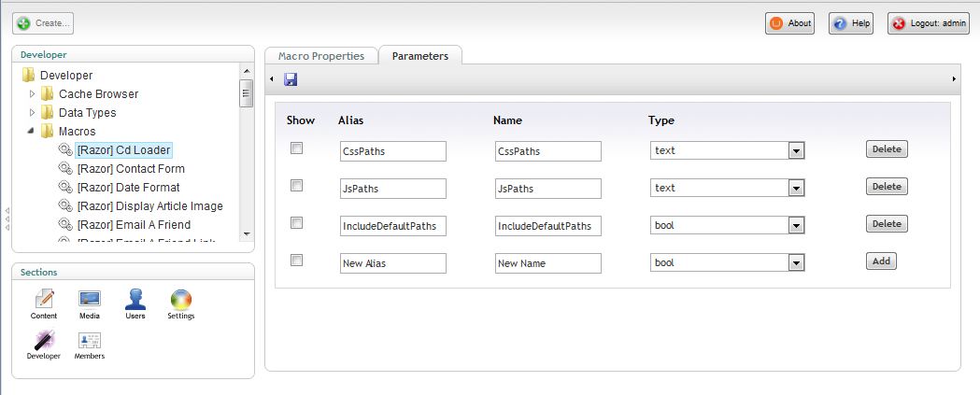The image size is (980, 395).
Task: Click the Data Types folder icon
Action: point(48,113)
